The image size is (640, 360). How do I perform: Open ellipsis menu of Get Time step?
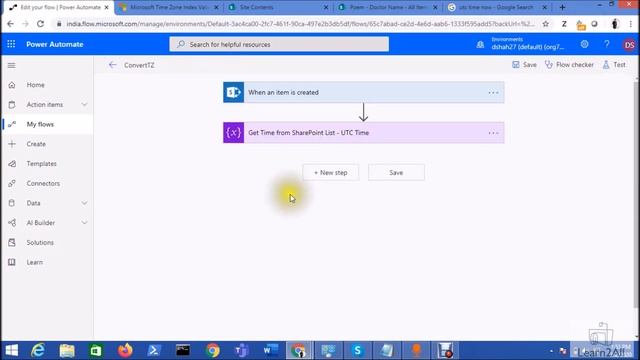493,133
